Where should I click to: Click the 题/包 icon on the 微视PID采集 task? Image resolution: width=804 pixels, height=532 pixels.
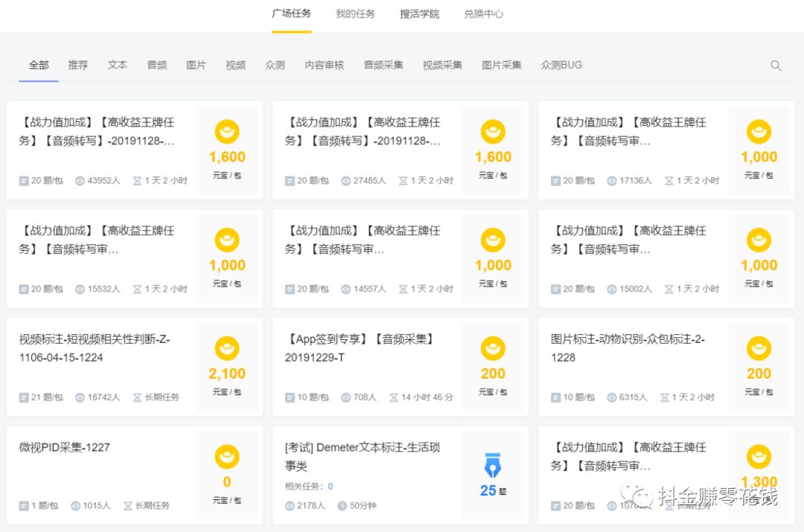click(x=25, y=505)
